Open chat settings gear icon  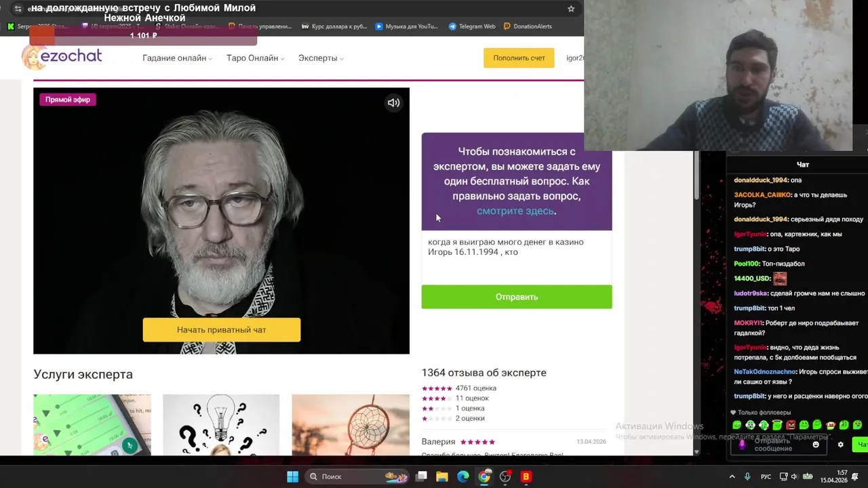(x=841, y=445)
